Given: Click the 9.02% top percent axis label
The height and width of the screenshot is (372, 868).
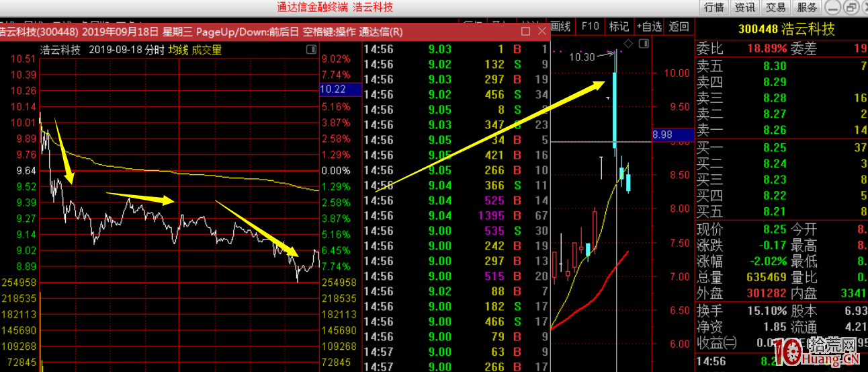Looking at the screenshot, I should (336, 59).
